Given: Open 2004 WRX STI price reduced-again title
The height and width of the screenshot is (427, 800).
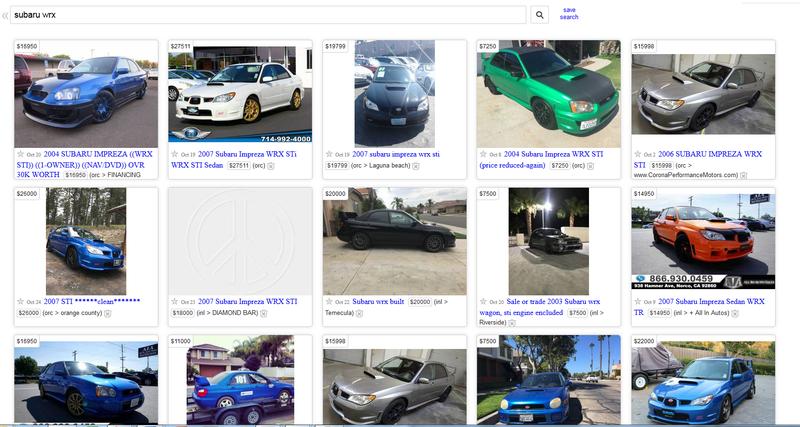Looking at the screenshot, I should coord(542,159).
